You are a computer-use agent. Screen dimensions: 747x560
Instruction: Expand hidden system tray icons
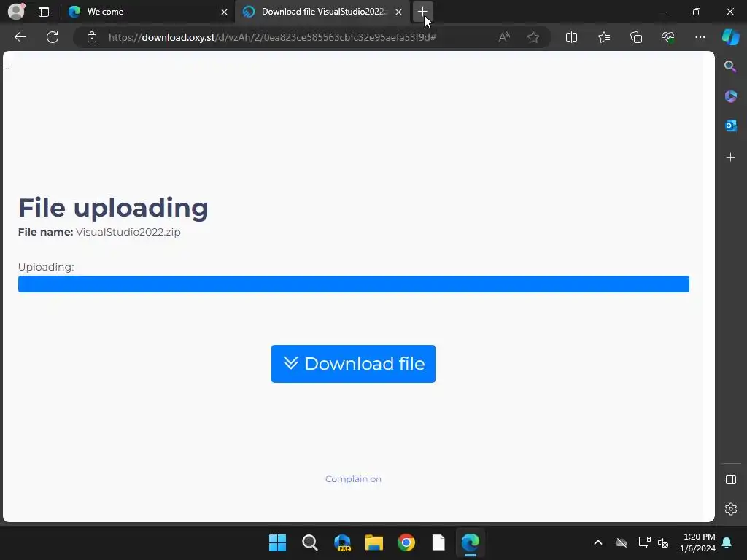[x=598, y=542]
